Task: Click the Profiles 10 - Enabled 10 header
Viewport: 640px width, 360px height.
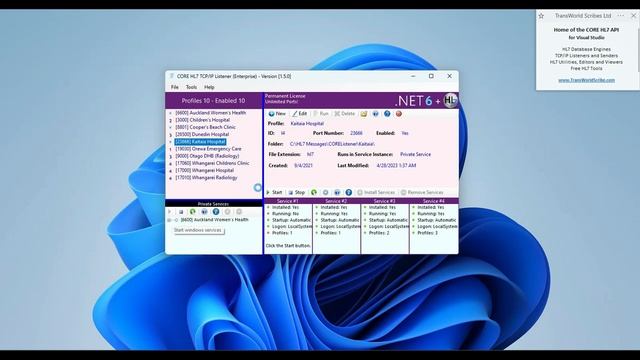Action: tap(213, 100)
